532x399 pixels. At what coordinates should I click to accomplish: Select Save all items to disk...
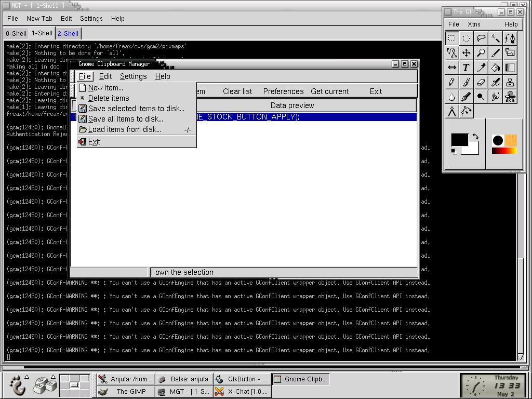137,119
